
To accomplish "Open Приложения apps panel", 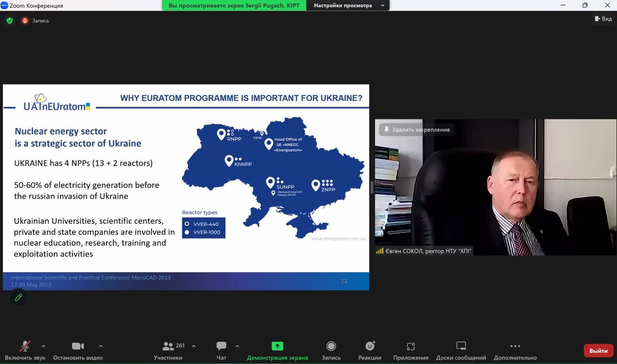I will tap(411, 350).
